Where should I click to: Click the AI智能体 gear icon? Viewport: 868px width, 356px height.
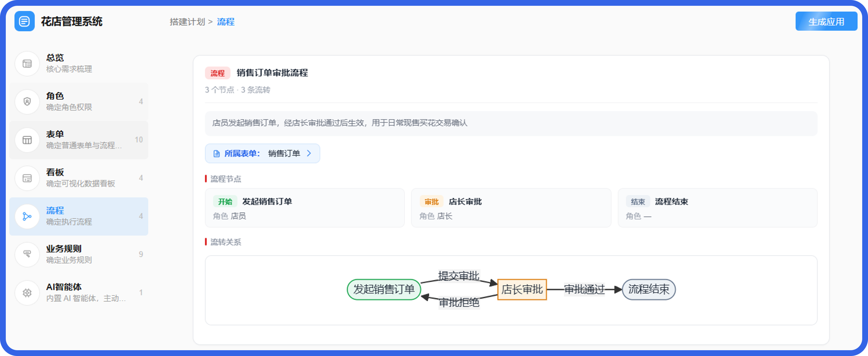pos(27,292)
